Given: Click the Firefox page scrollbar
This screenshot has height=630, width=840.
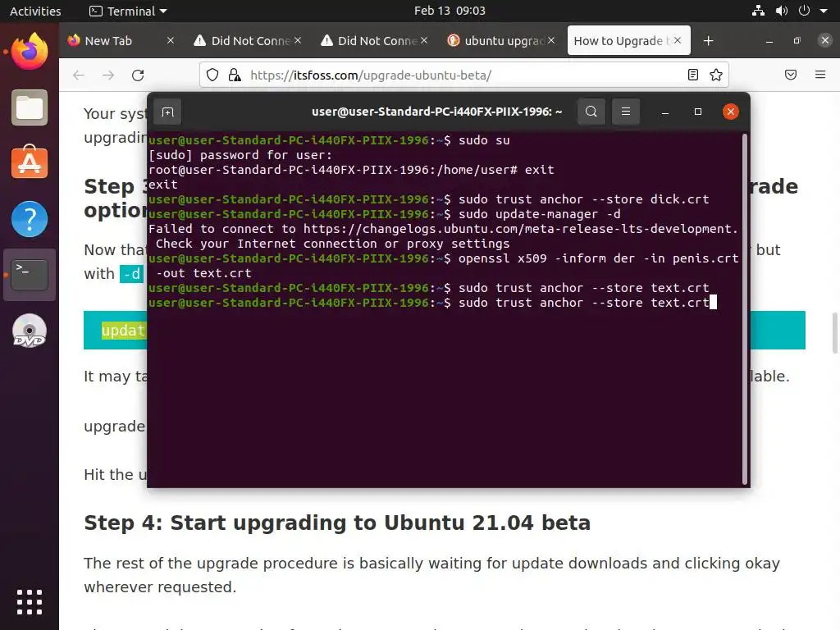Looking at the screenshot, I should click(x=834, y=333).
